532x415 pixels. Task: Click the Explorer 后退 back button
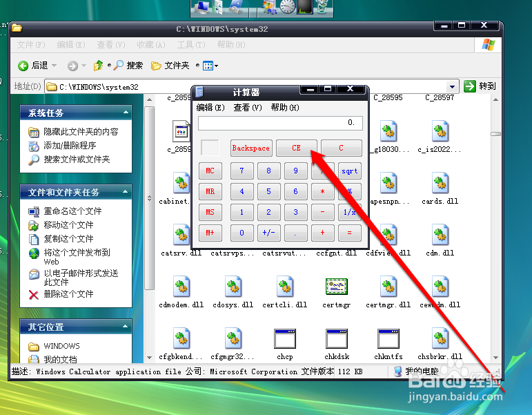(x=33, y=66)
